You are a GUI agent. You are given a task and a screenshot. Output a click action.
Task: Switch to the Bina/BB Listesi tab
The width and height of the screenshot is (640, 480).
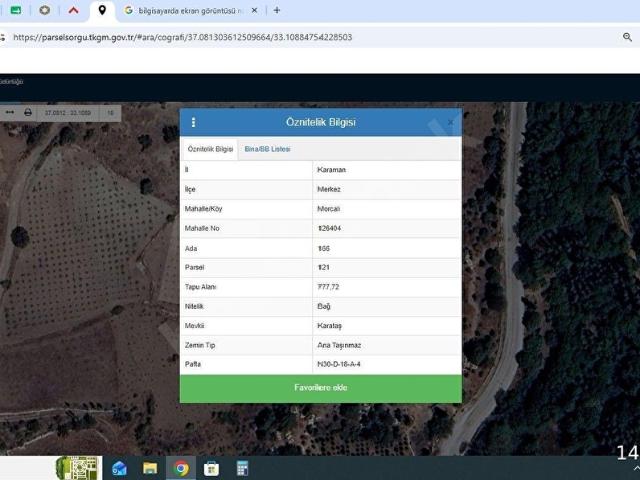(x=267, y=149)
